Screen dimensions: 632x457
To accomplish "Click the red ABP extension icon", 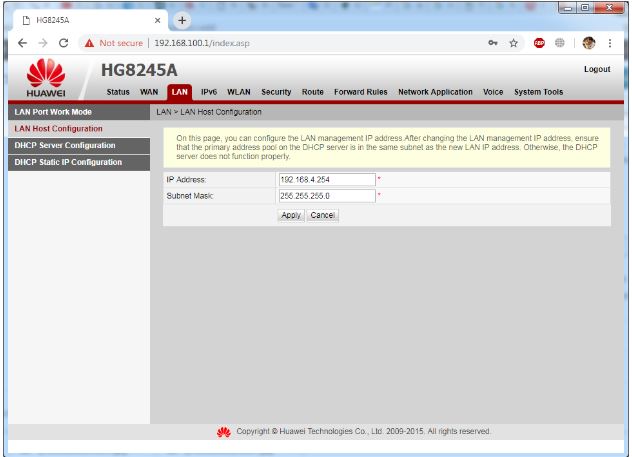I will click(x=537, y=43).
